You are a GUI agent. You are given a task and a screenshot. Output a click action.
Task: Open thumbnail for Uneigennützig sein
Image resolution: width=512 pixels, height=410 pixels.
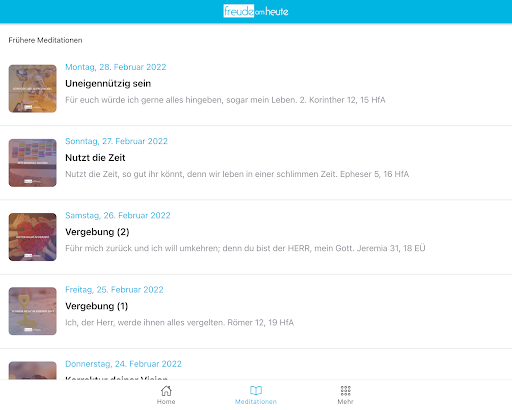tap(32, 89)
